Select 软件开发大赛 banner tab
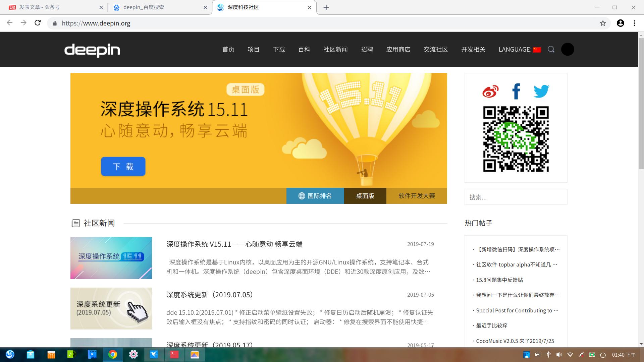The height and width of the screenshot is (362, 644). 417,196
